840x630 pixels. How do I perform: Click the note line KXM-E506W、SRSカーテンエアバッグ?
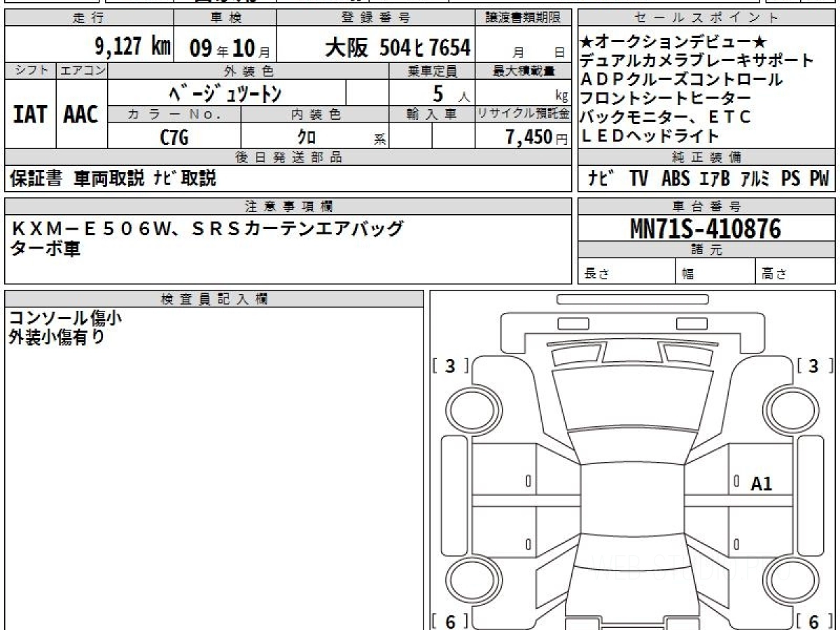pyautogui.click(x=208, y=228)
